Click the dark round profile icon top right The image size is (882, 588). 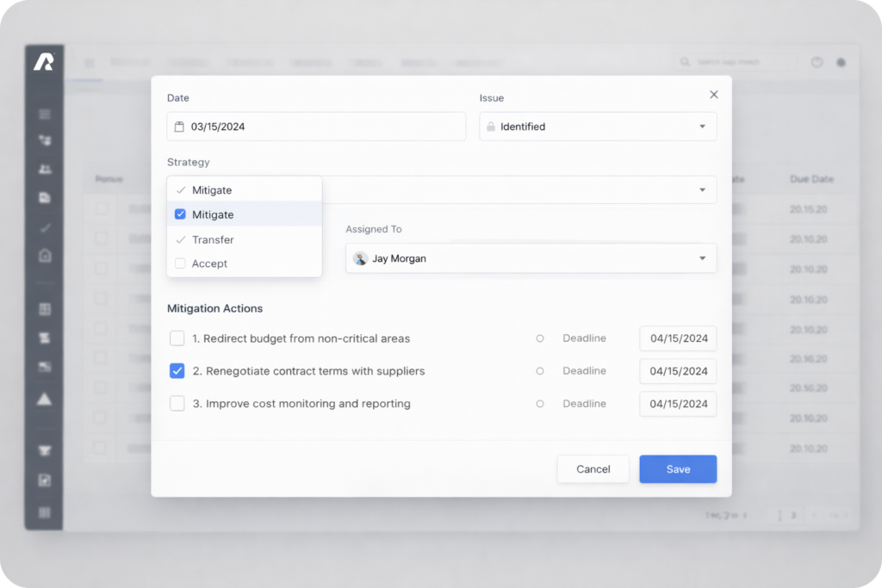click(841, 62)
